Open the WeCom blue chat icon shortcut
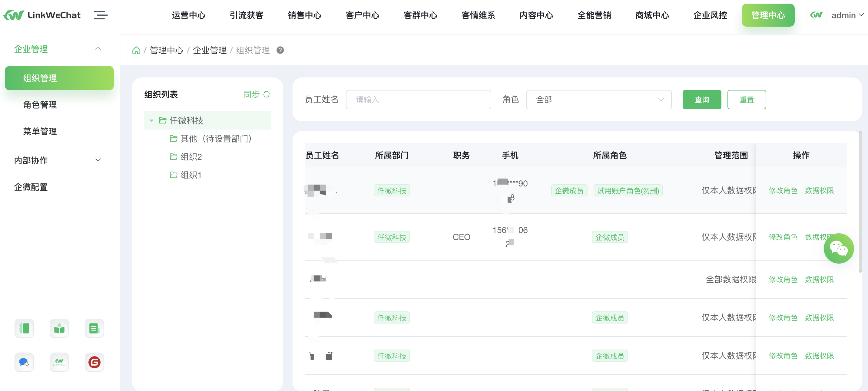Screen dimensions: 868x391 tap(24, 362)
